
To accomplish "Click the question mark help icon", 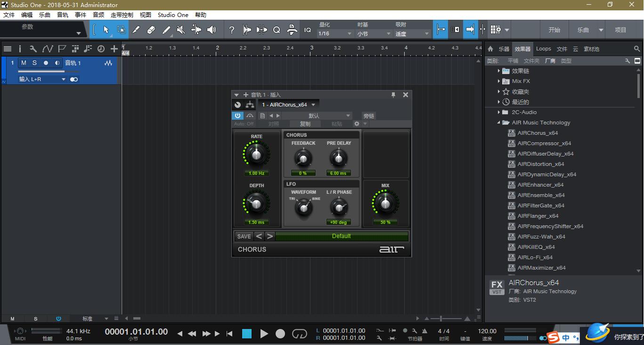I will pos(231,30).
